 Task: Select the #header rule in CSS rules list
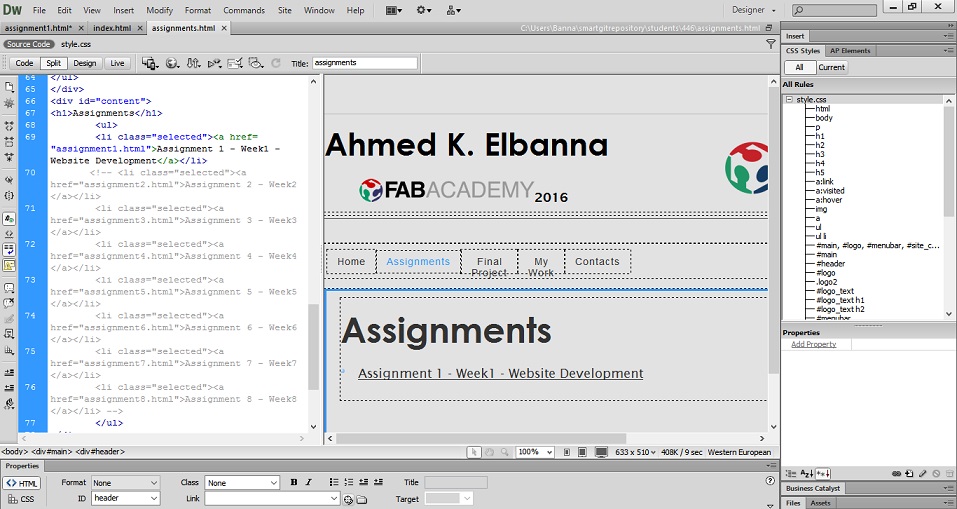[x=830, y=264]
